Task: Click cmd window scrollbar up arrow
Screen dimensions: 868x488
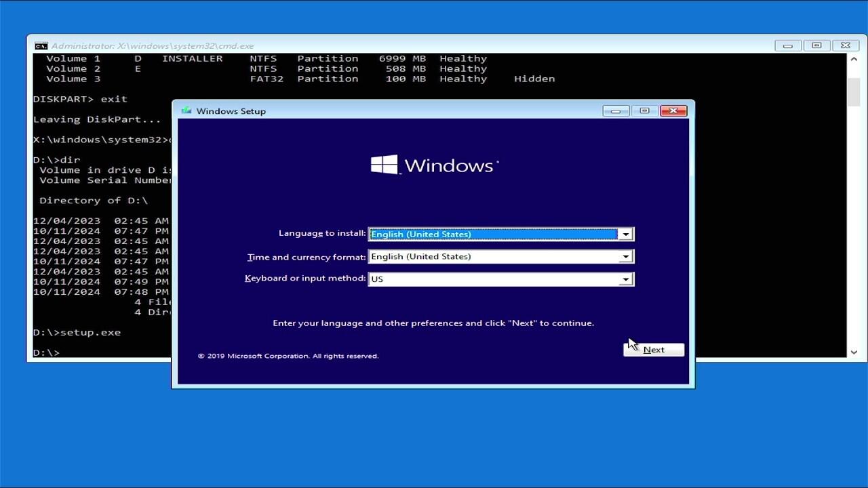Action: click(x=854, y=59)
